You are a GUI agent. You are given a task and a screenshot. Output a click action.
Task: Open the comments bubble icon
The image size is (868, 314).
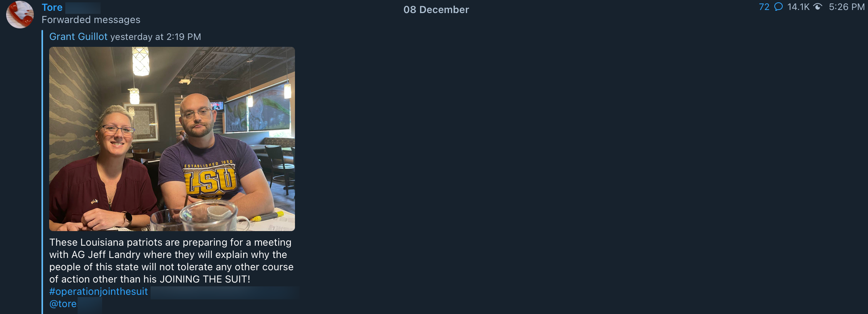(779, 7)
